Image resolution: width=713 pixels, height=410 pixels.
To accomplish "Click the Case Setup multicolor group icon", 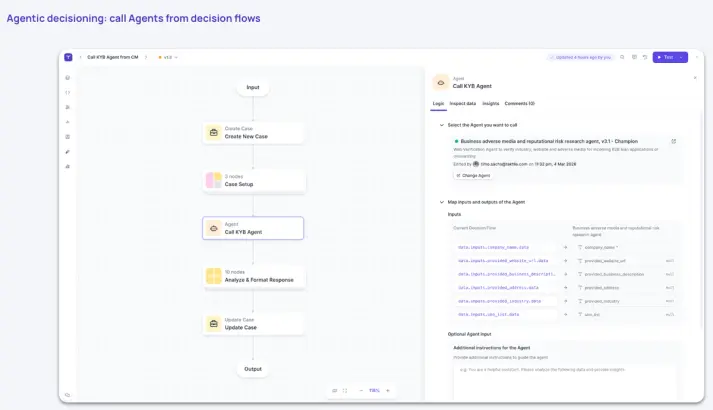I will click(214, 180).
